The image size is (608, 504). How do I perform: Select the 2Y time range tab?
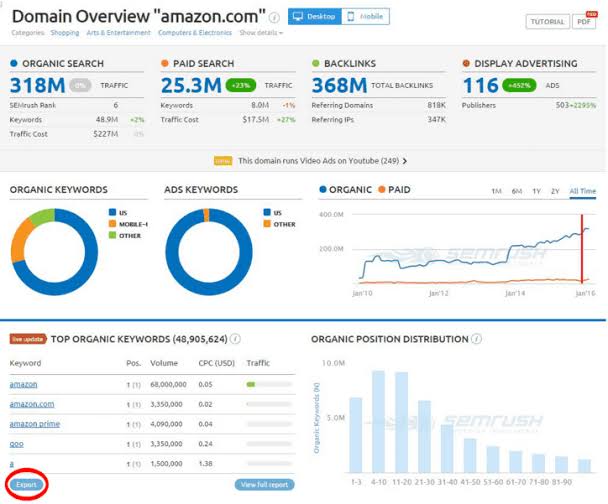tap(555, 191)
